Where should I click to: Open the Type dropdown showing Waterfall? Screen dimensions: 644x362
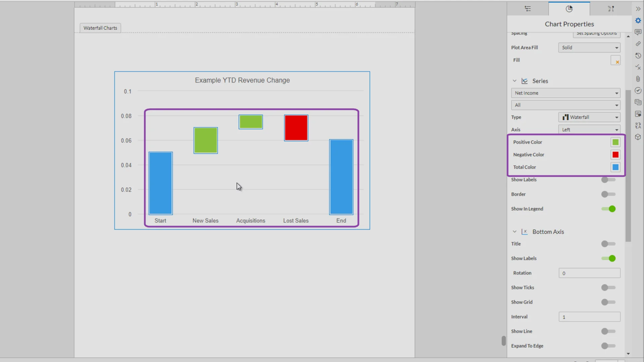[589, 117]
